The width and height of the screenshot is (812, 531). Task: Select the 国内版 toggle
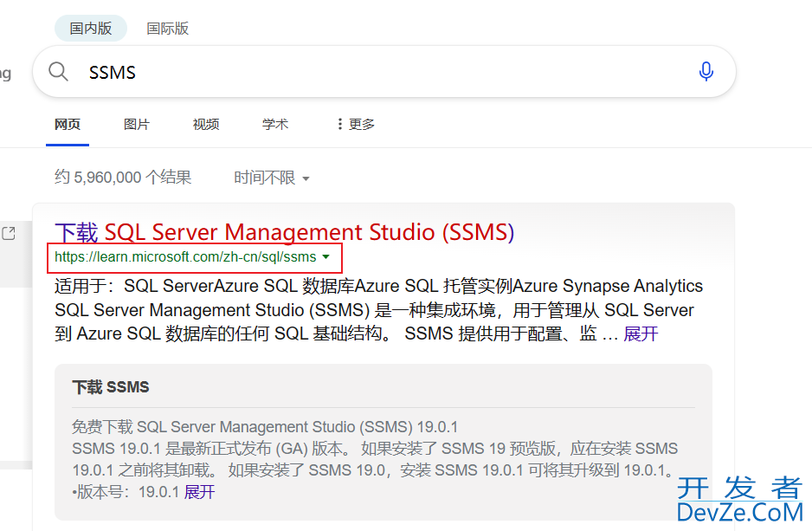(x=91, y=28)
